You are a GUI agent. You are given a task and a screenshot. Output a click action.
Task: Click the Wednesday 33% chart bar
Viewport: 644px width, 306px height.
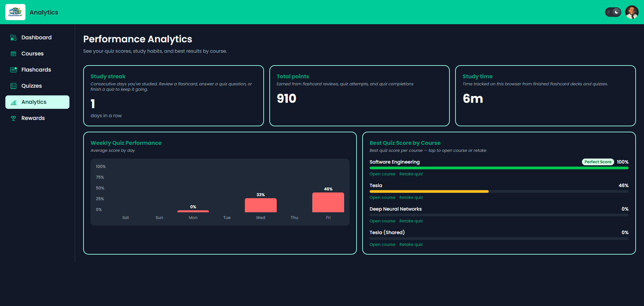(261, 205)
